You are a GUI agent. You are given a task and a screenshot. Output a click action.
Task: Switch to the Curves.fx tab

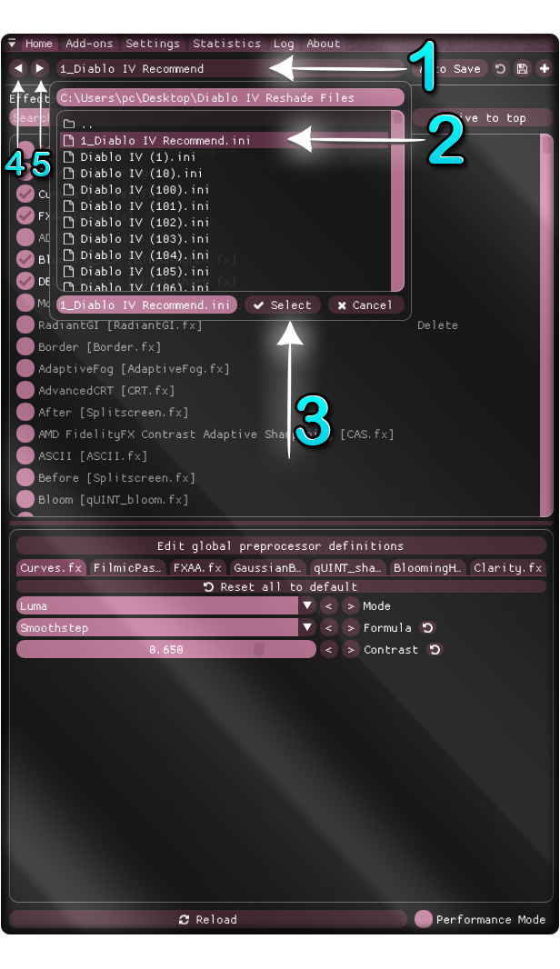coord(51,568)
